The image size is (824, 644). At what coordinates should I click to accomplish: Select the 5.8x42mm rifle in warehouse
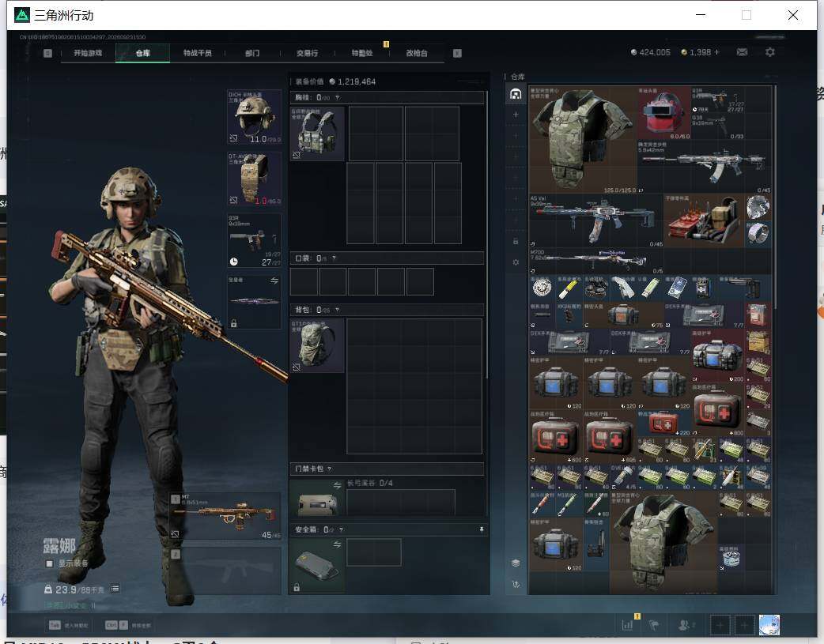(x=704, y=167)
